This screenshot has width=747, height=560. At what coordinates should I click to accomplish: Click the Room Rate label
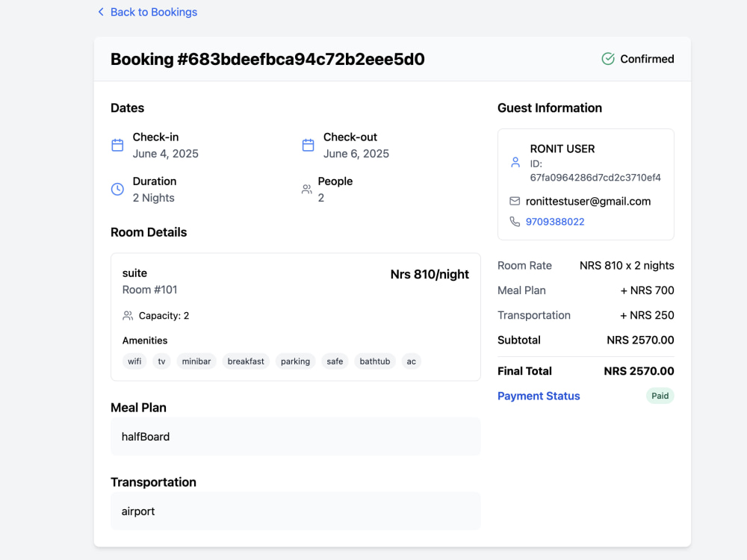point(524,266)
